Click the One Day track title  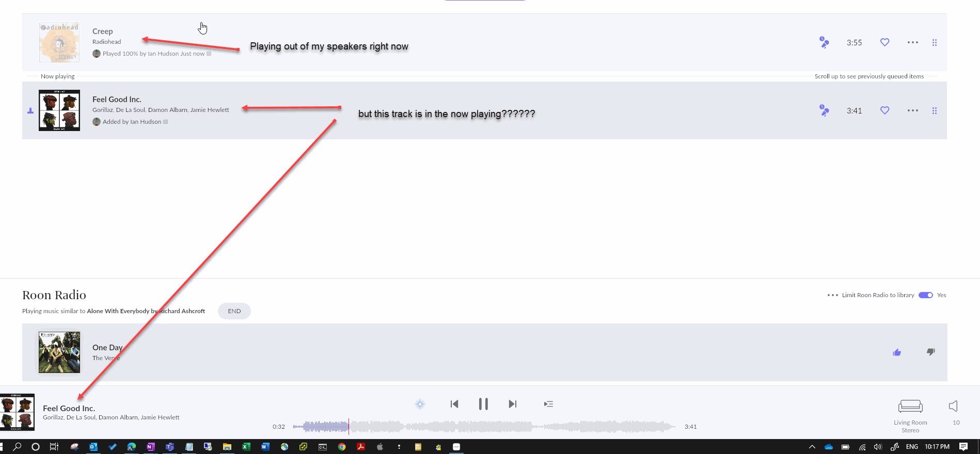pyautogui.click(x=107, y=348)
